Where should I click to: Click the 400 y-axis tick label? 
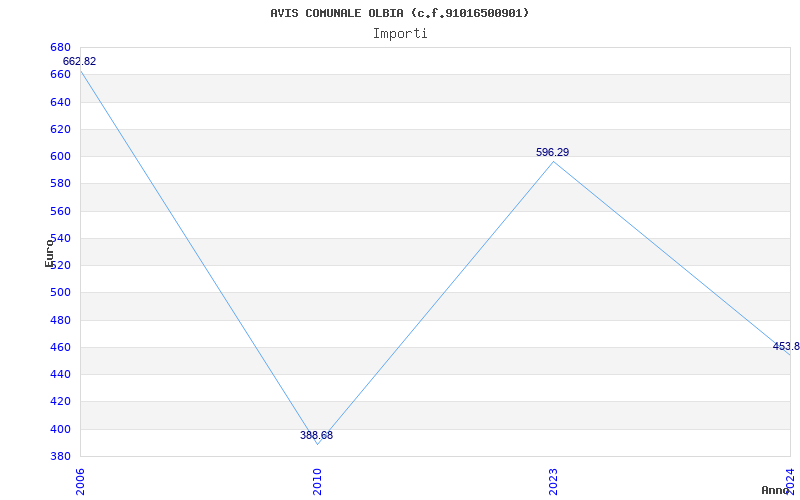60,429
